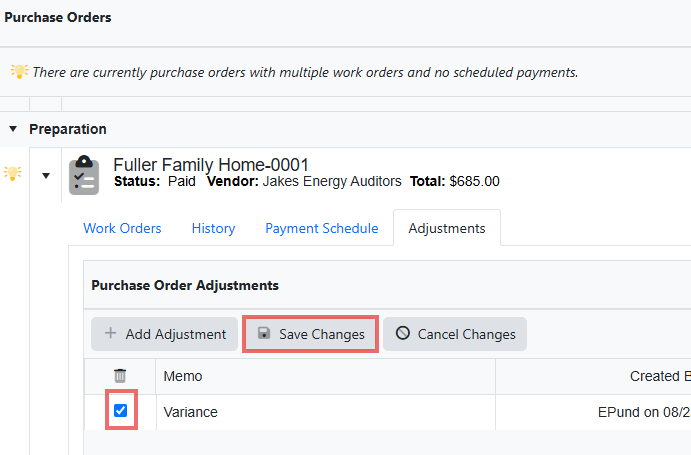Click the lightbulb hint icon beside Fuller Family Home row
691x455 pixels.
[x=12, y=173]
